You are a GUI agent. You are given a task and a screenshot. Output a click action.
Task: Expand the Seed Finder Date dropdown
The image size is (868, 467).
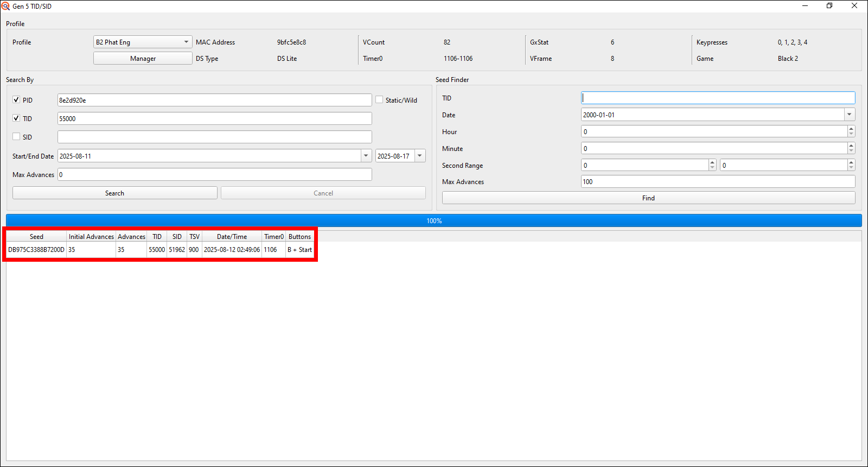pos(849,115)
